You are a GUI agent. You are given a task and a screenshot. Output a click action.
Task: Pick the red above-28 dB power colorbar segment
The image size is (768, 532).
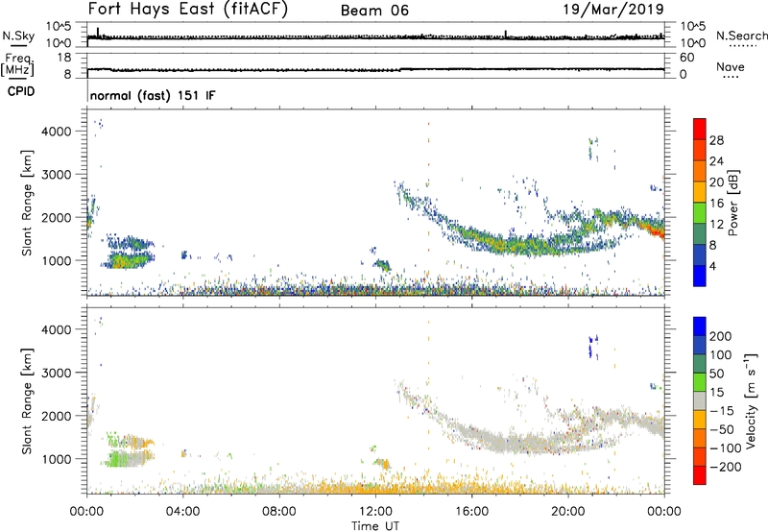700,130
